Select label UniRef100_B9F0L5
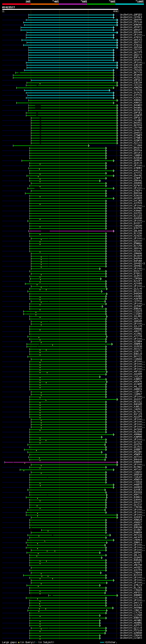 tap(131, 57)
